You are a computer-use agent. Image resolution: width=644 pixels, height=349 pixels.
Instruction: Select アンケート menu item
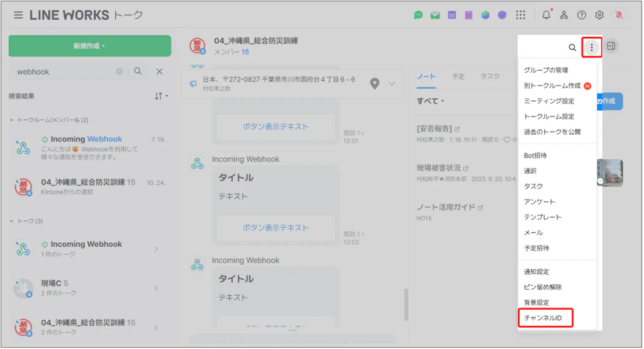pos(539,201)
